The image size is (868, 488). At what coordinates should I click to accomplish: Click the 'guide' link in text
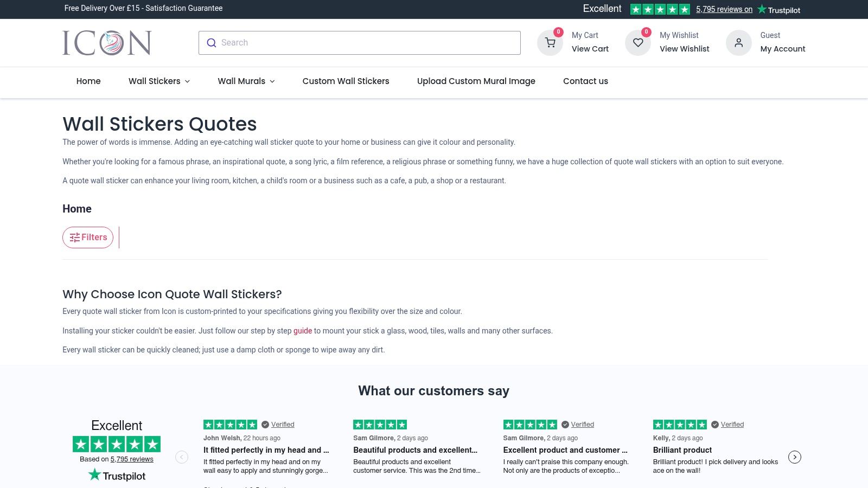coord(303,331)
